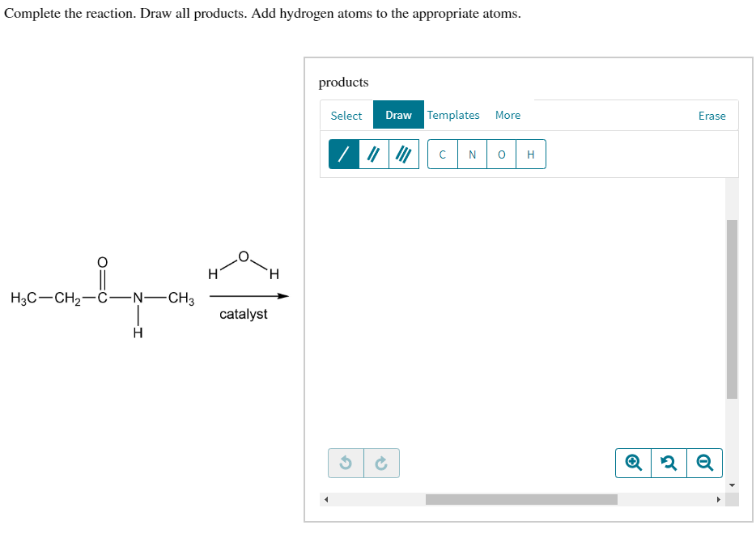Select the hydrogen atom H button

532,154
